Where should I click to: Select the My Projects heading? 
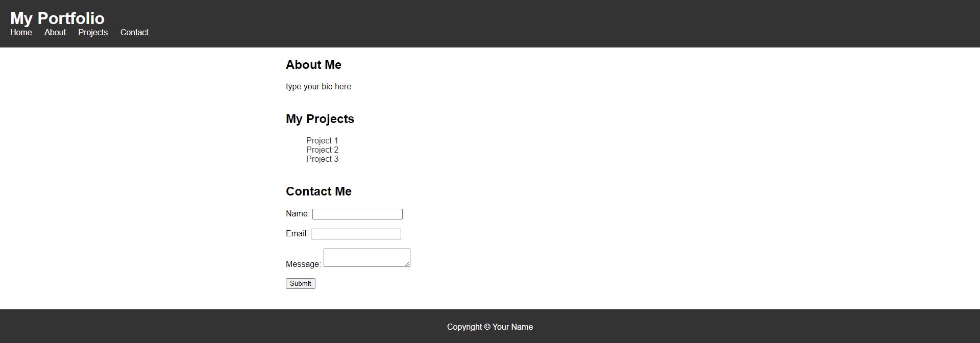320,119
